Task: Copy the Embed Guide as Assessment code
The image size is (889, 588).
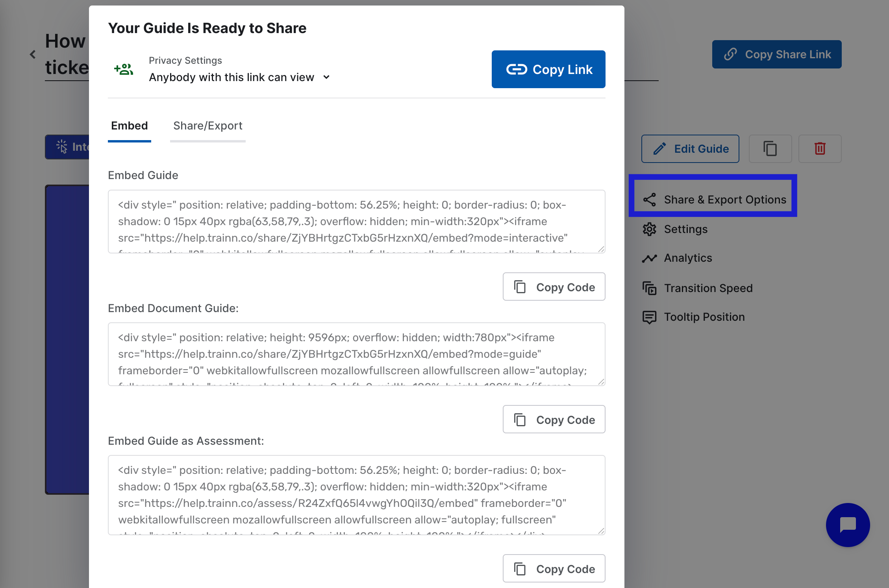Action: (554, 569)
